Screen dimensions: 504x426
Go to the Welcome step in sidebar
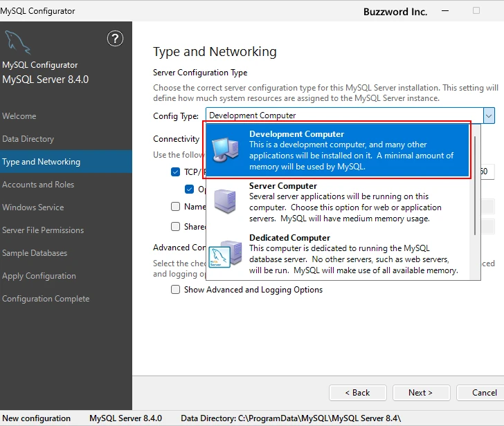[19, 116]
